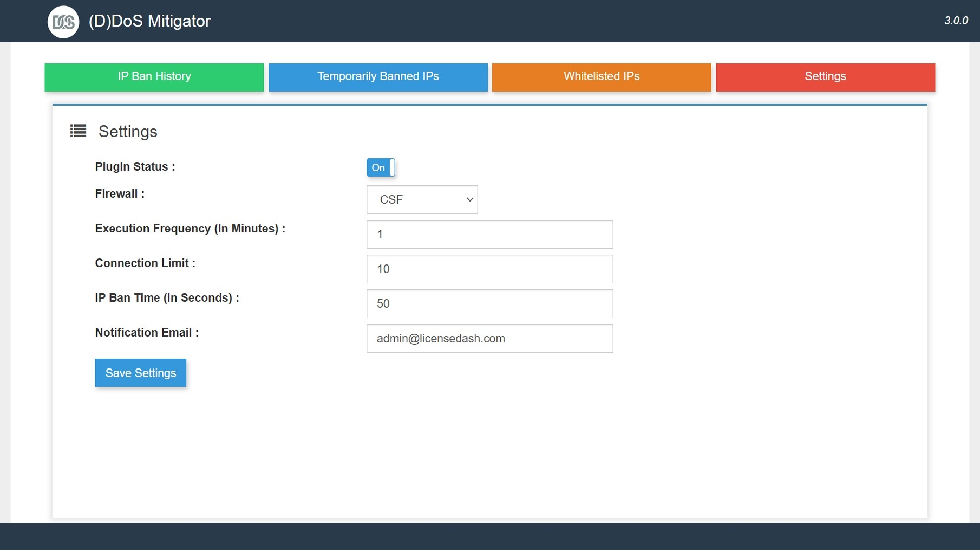Select the red Settings tab

click(825, 77)
